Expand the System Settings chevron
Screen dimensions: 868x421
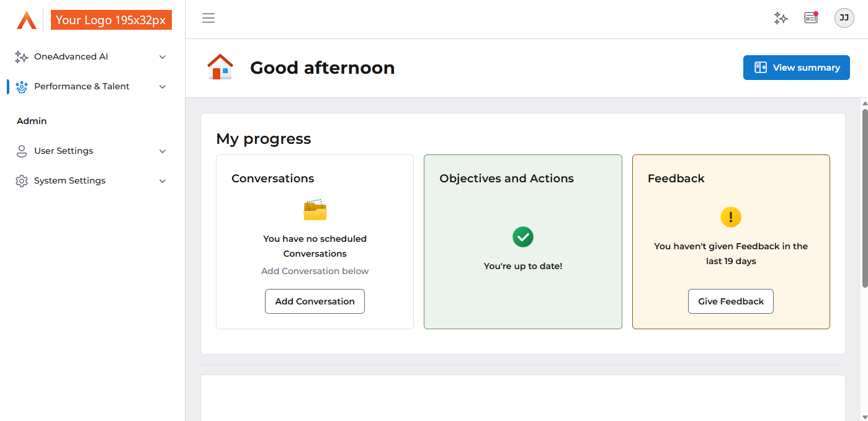pos(163,181)
